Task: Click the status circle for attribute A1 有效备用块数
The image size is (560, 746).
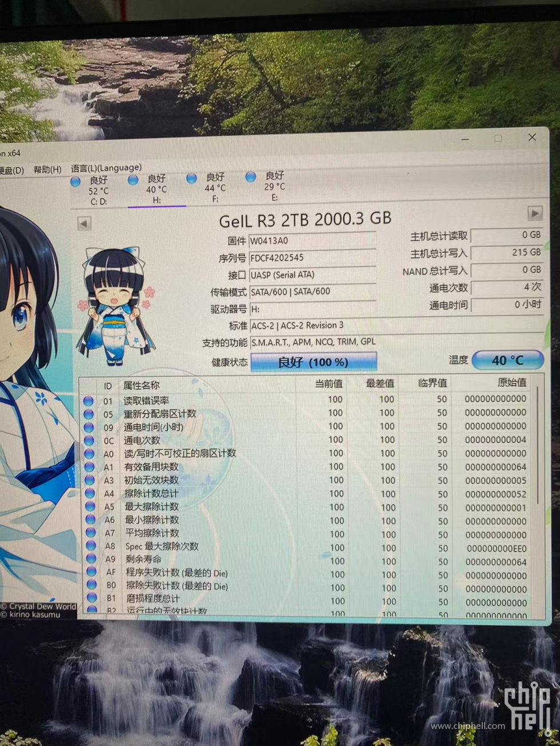Action: click(90, 467)
